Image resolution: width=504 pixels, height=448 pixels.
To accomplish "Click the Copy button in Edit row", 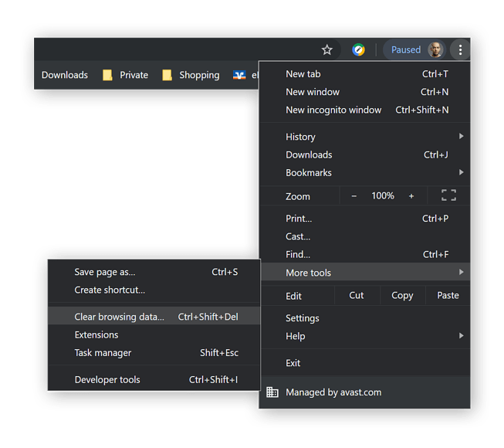I will [402, 295].
